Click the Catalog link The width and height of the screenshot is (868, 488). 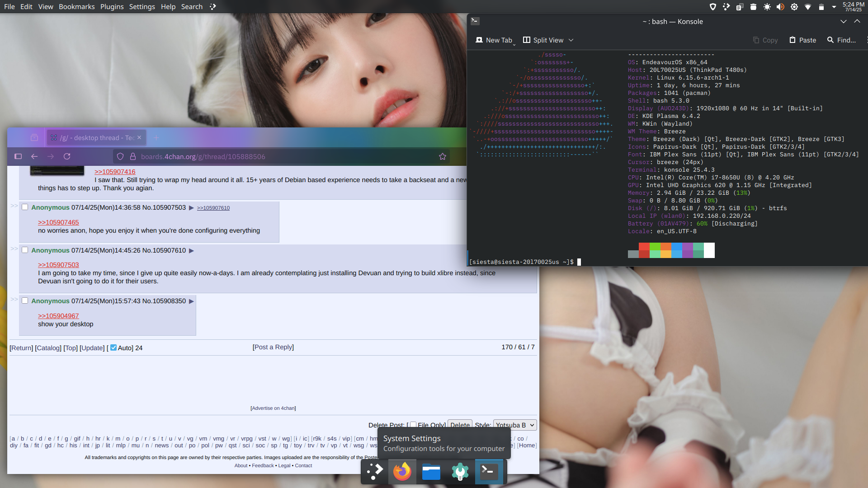[48, 348]
